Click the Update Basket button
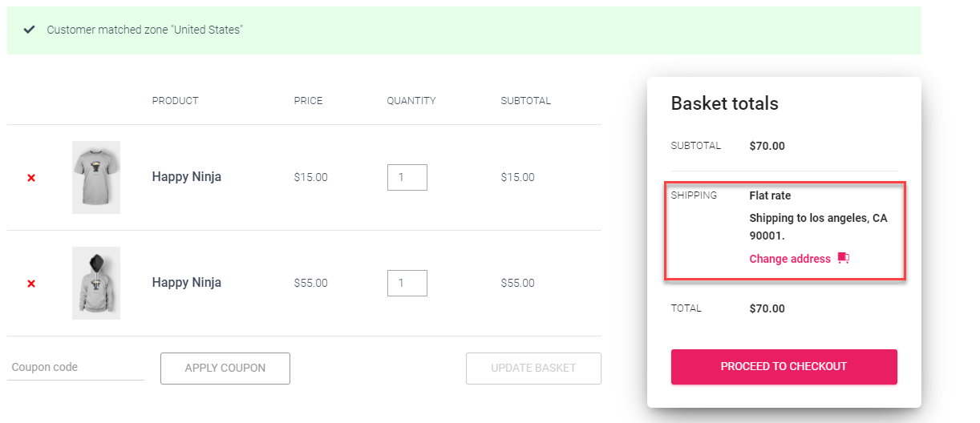The width and height of the screenshot is (980, 423). [533, 368]
